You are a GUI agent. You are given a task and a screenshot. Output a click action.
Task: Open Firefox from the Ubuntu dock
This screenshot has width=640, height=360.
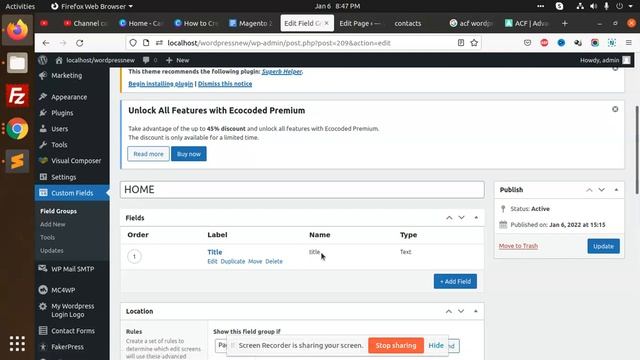(x=17, y=30)
